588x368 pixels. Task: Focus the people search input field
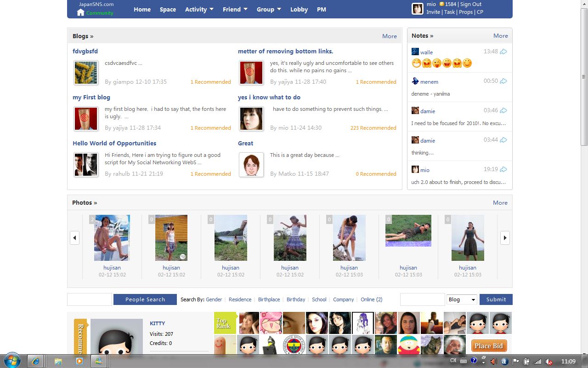(x=90, y=299)
